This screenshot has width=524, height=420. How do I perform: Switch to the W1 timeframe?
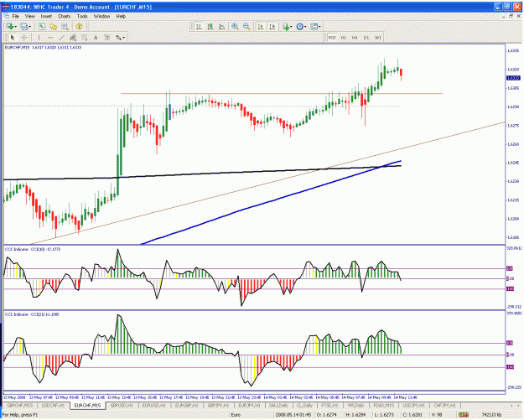coord(377,38)
